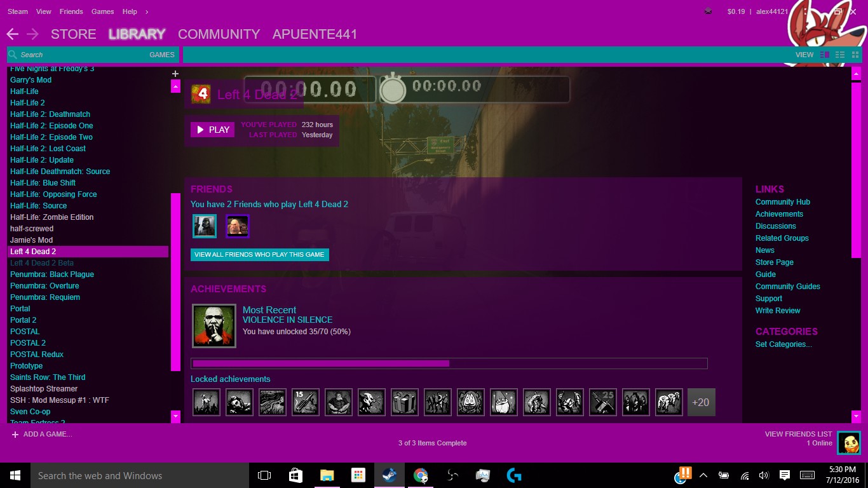
Task: Click the VIOLENCE IN SILENCE achievement icon
Action: (214, 325)
